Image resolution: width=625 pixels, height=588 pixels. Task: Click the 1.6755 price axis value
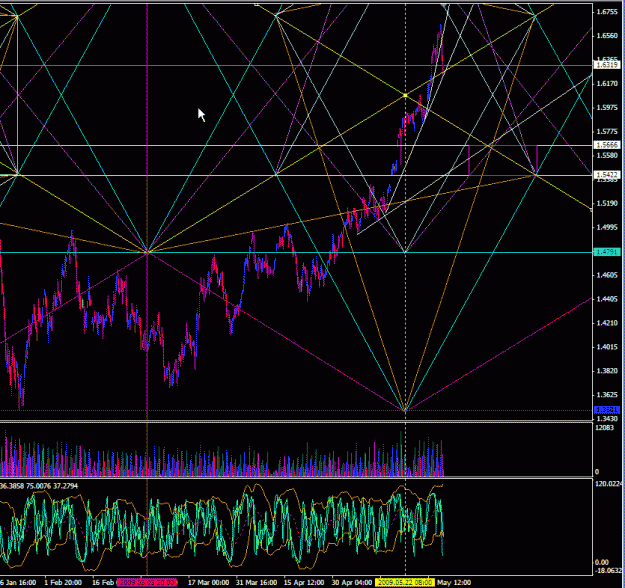[x=607, y=12]
